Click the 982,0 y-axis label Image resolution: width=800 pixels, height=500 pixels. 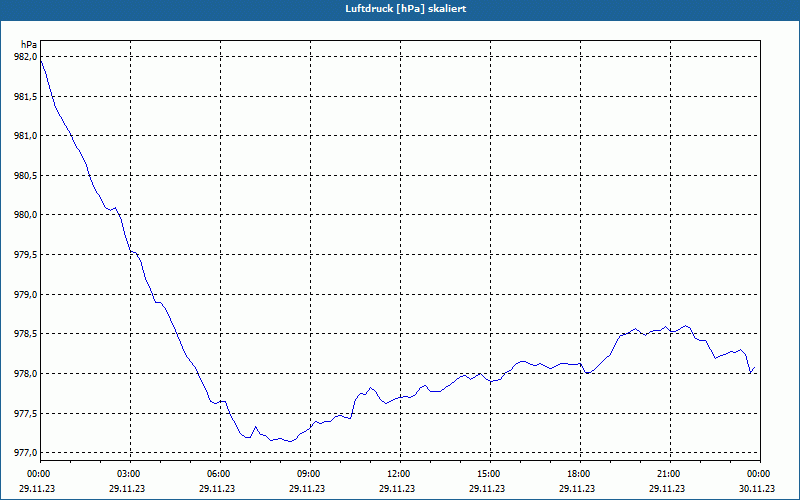point(25,57)
